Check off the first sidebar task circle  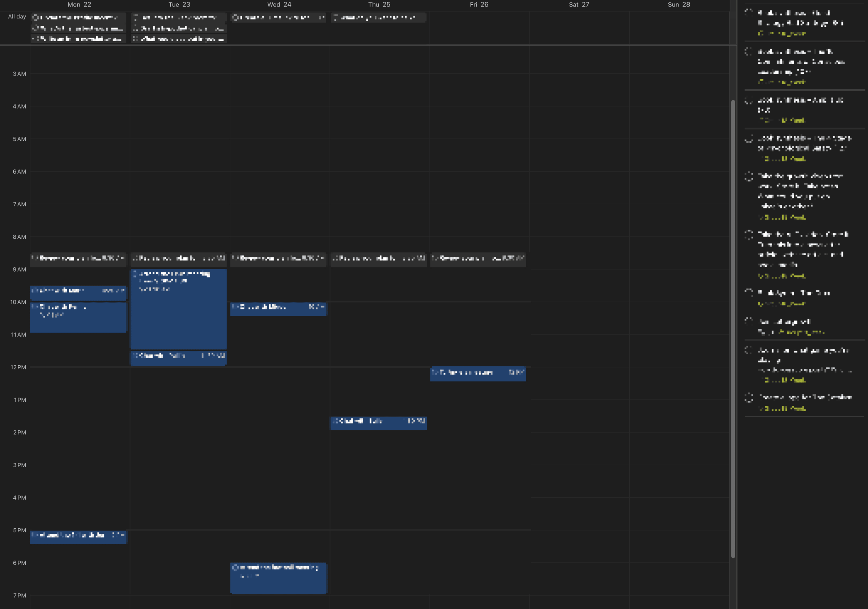pos(749,12)
